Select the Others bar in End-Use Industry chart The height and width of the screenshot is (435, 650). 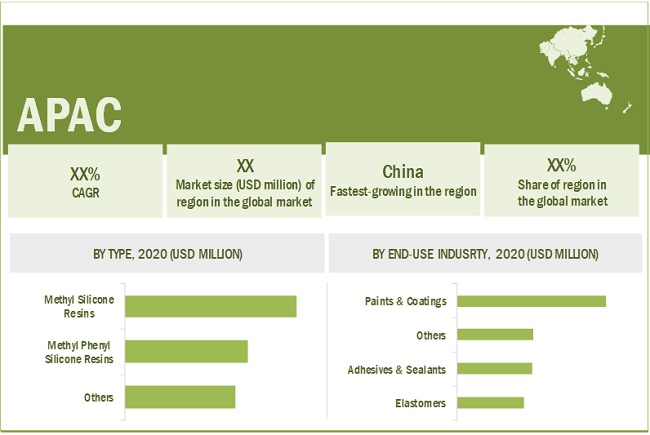(494, 335)
